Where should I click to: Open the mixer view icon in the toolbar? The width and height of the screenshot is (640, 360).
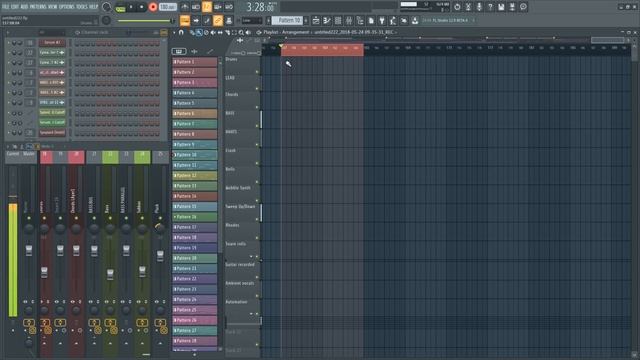pos(349,20)
